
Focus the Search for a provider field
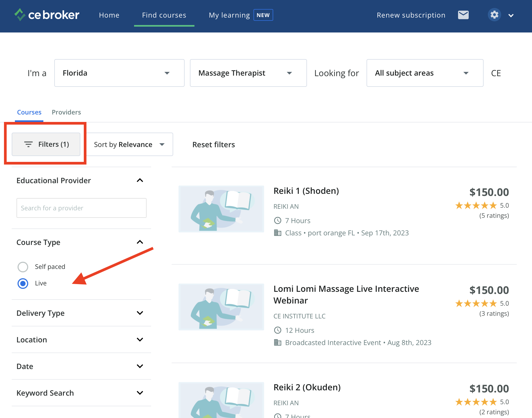(x=81, y=208)
